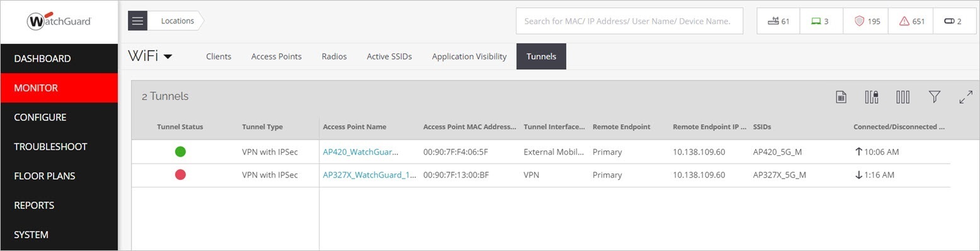Open AP327X_WatchGuard_1... access point link
The width and height of the screenshot is (980, 251).
click(370, 175)
